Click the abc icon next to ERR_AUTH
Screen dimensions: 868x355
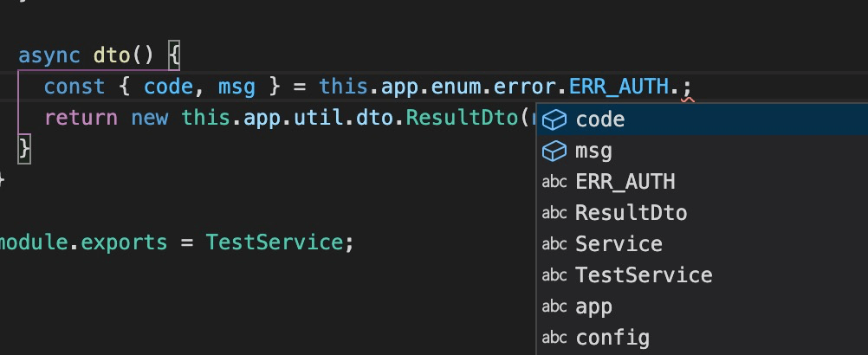pyautogui.click(x=554, y=182)
